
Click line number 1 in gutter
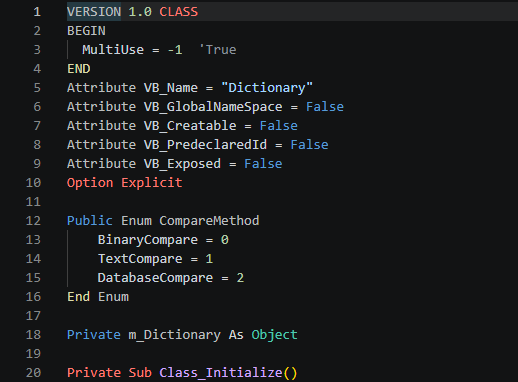pyautogui.click(x=37, y=12)
